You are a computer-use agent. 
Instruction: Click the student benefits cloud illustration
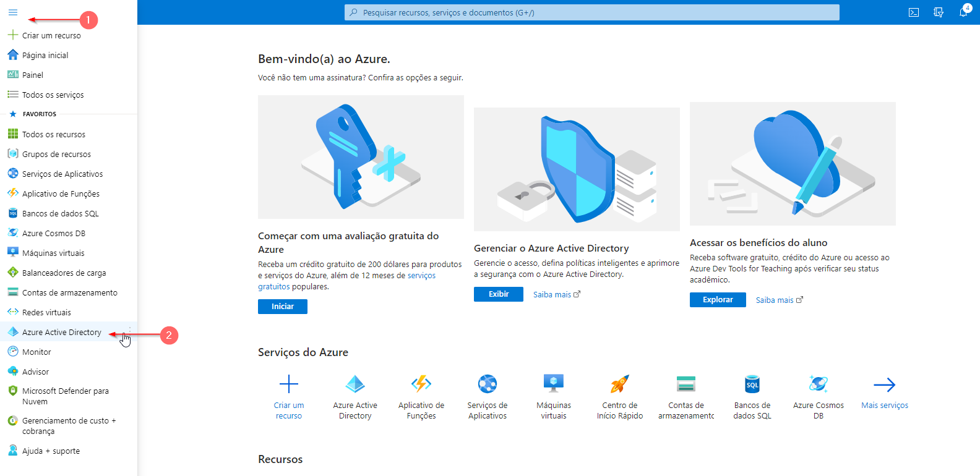793,164
